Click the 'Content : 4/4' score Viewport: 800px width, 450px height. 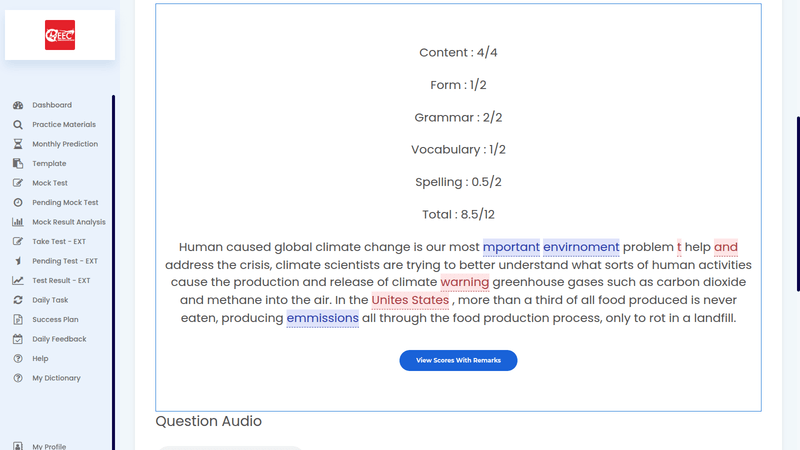click(x=458, y=53)
